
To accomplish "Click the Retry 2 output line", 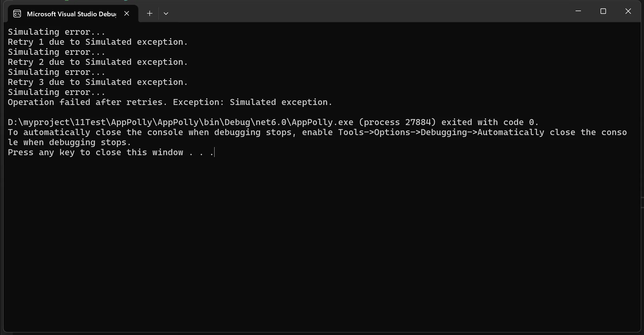I will pyautogui.click(x=98, y=62).
